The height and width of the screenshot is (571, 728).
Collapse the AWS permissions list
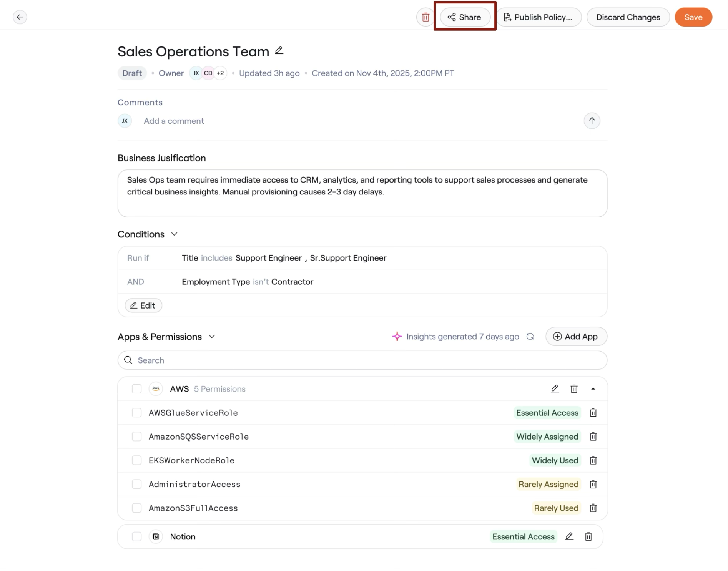[x=593, y=389]
